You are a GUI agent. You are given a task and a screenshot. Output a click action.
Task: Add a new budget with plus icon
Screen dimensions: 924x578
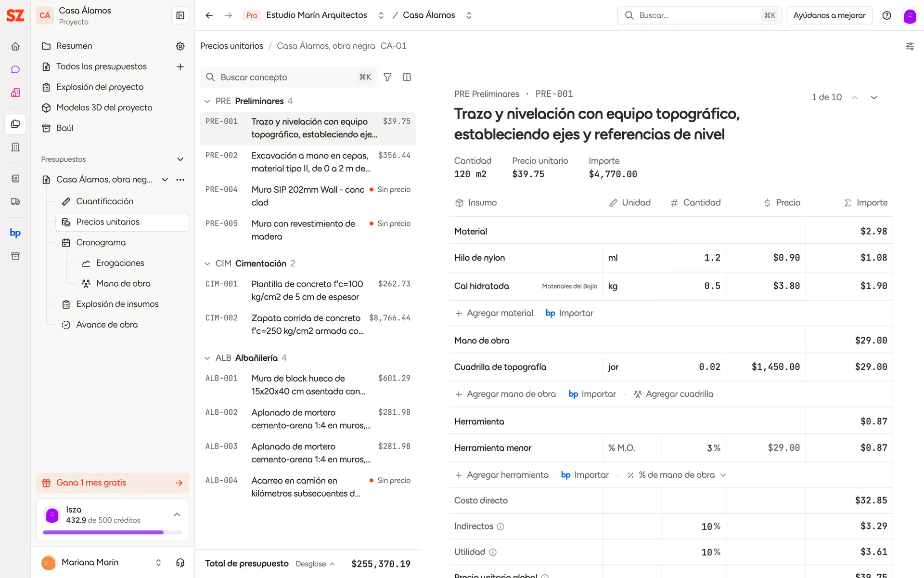click(x=180, y=66)
